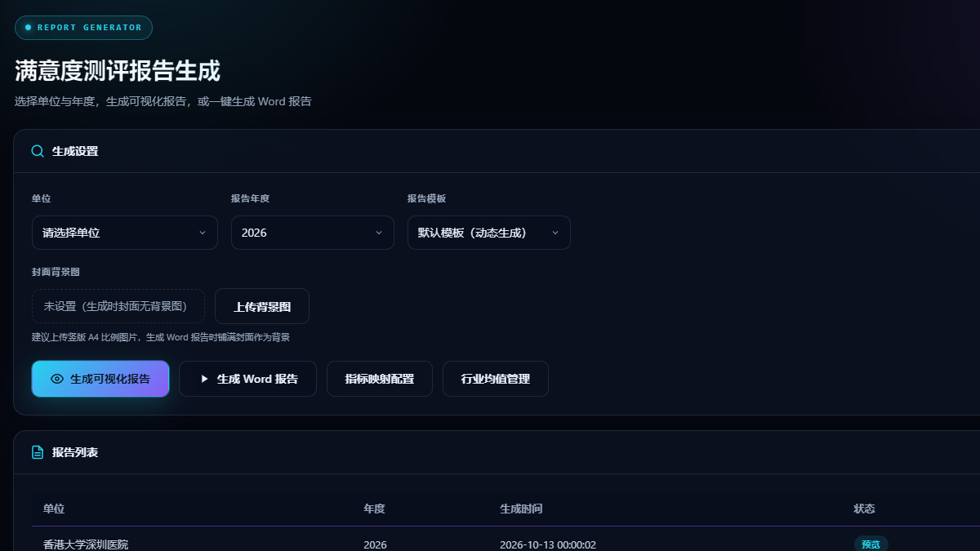Click the document icon beside 报告列表

click(38, 452)
